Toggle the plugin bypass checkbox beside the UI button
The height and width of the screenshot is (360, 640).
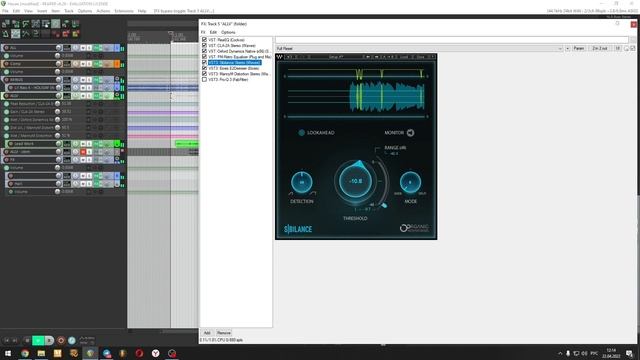click(633, 49)
